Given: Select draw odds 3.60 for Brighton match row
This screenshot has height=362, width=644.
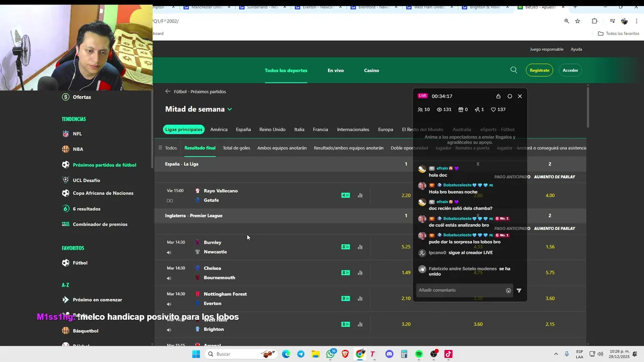Looking at the screenshot, I should click(x=478, y=324).
